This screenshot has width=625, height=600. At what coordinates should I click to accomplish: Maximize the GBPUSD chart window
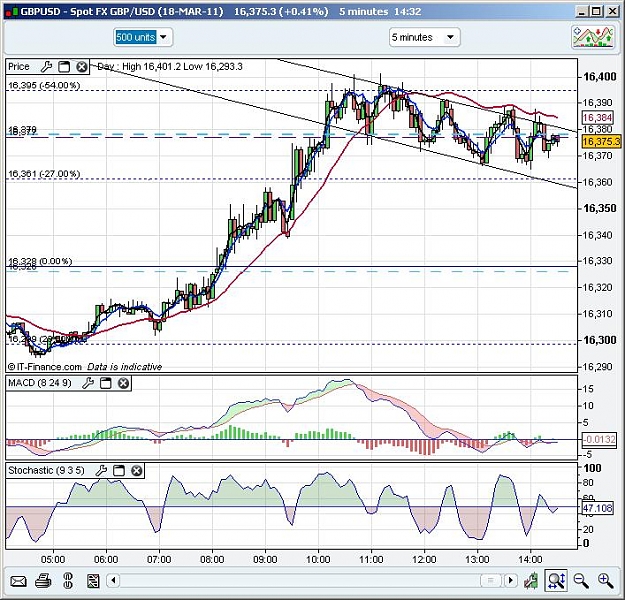pos(597,12)
